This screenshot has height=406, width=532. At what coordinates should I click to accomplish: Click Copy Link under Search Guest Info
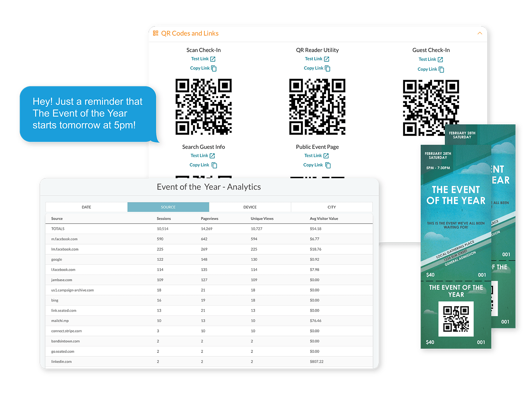point(199,165)
